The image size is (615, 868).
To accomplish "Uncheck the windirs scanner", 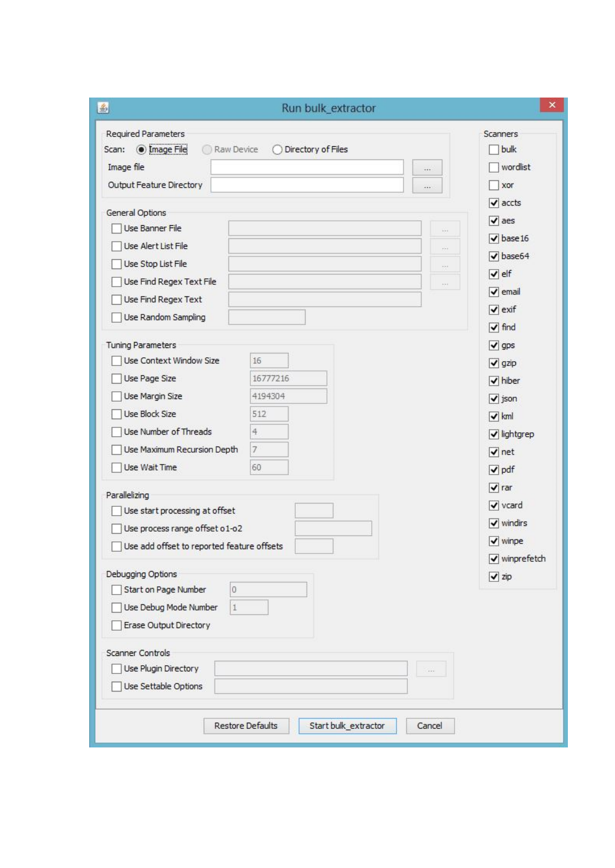I will 493,523.
